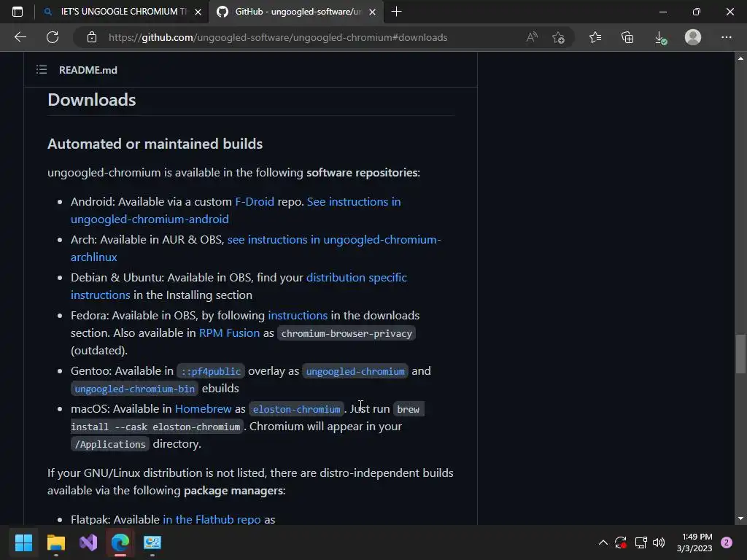Activate Read aloud icon in address bar
The height and width of the screenshot is (560, 747).
click(x=532, y=37)
